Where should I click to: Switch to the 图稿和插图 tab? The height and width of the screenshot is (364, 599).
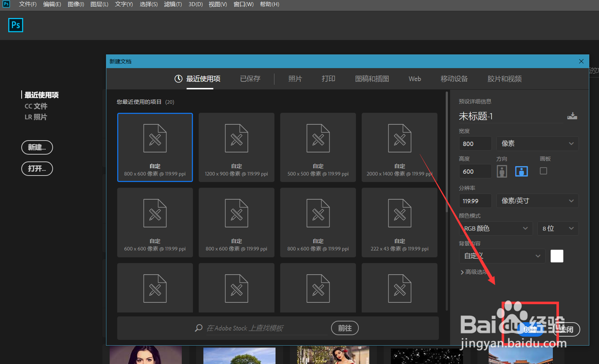372,79
